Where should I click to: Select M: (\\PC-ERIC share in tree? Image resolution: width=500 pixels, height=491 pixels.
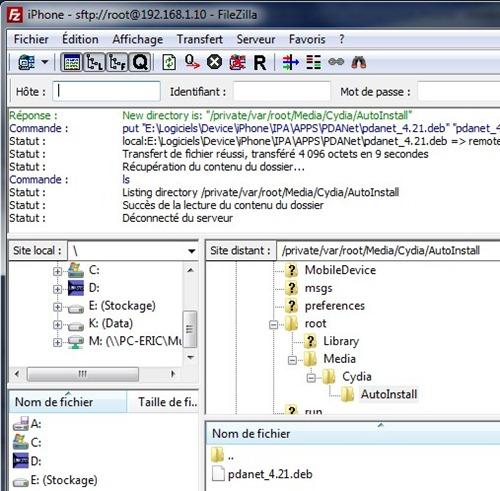pyautogui.click(x=135, y=341)
